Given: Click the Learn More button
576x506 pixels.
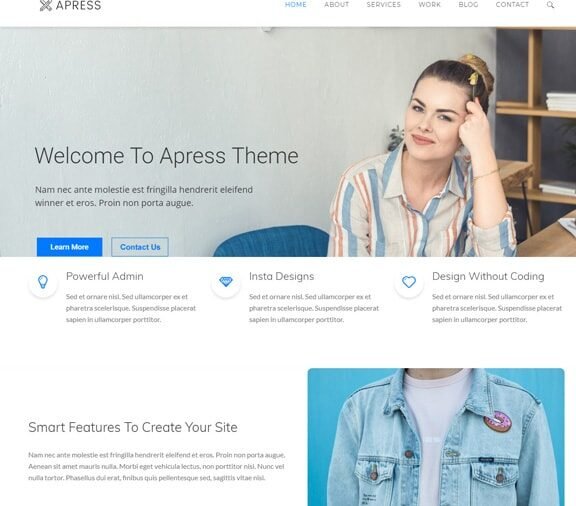Looking at the screenshot, I should pyautogui.click(x=69, y=247).
